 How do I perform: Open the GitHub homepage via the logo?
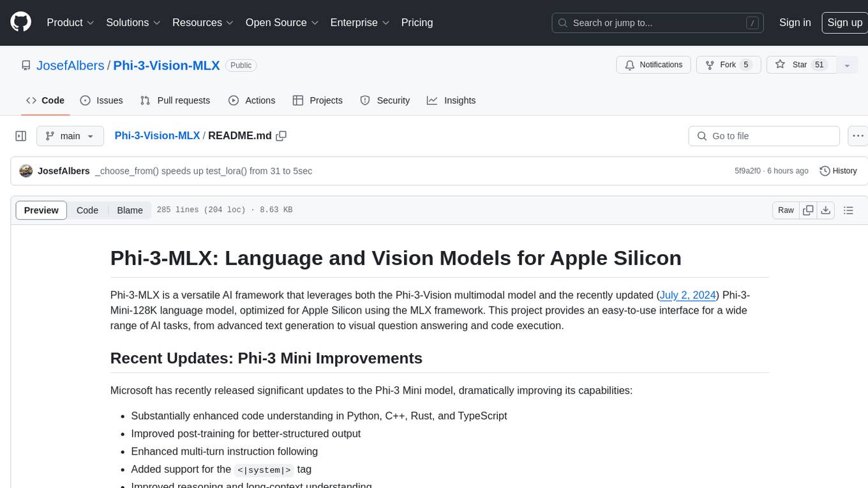click(20, 22)
